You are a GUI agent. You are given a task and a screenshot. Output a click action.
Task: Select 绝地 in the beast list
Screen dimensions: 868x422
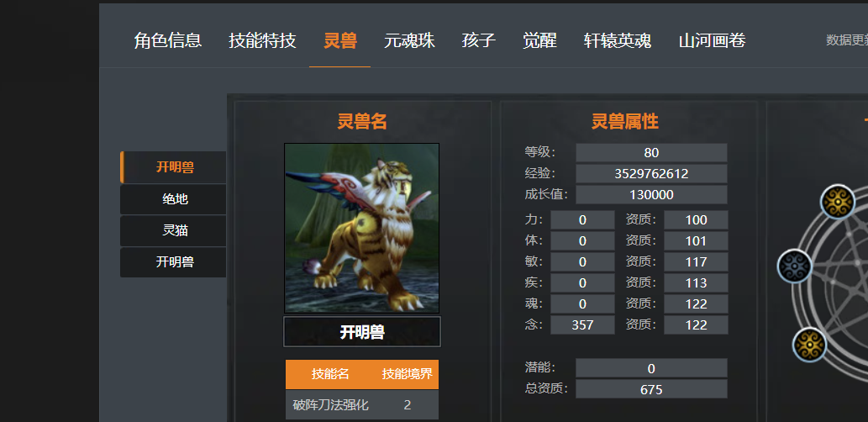coord(173,199)
